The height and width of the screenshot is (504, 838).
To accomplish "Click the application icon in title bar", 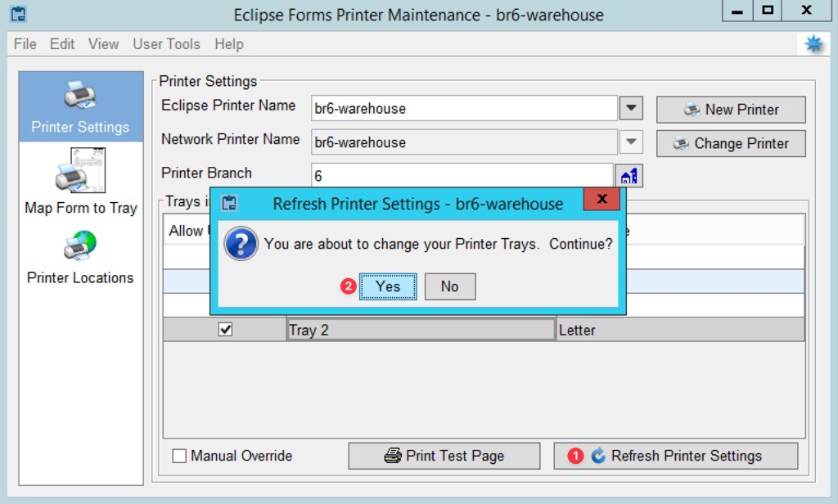I will [x=18, y=14].
